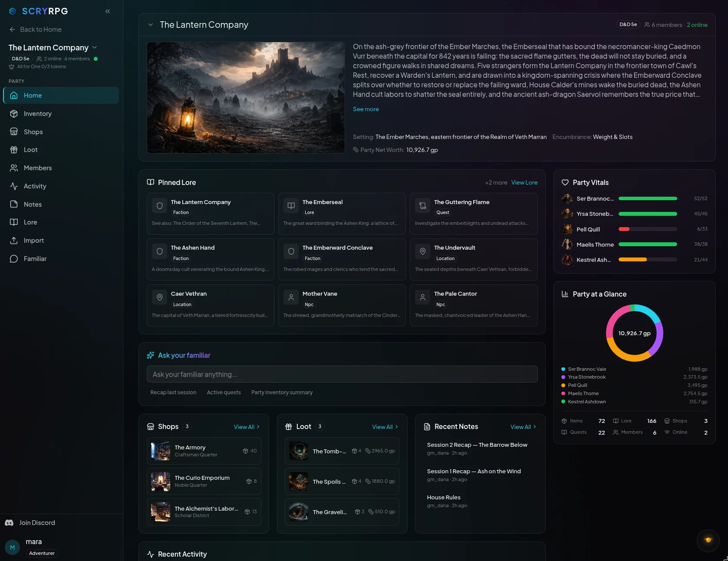The height and width of the screenshot is (561, 728).
Task: Click the floating familiar orb button
Action: coord(708,540)
